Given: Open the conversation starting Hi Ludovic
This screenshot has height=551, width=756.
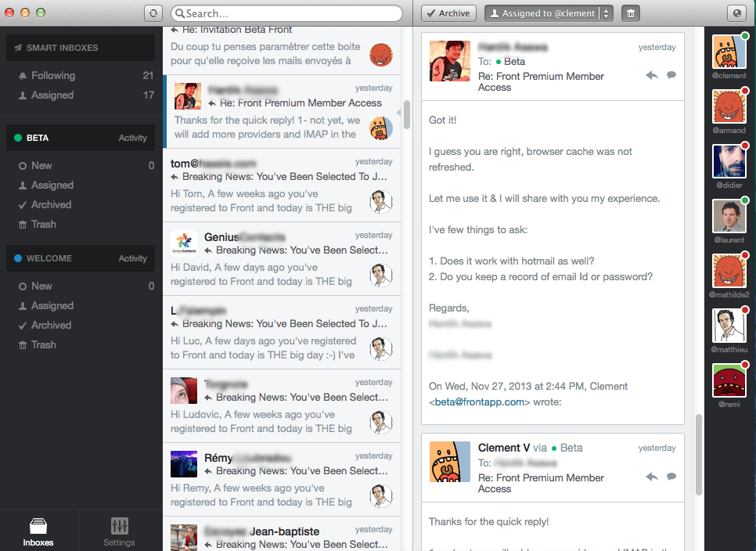Looking at the screenshot, I should [x=282, y=406].
